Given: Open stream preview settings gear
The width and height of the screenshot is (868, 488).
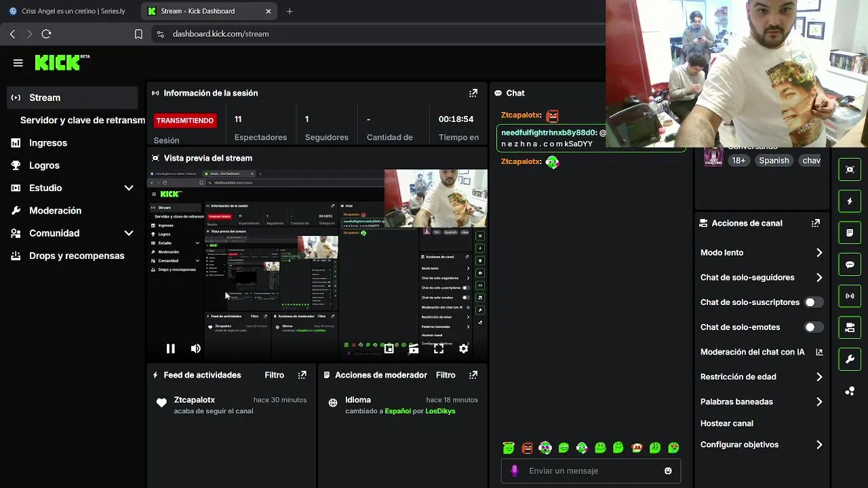Looking at the screenshot, I should click(x=464, y=348).
